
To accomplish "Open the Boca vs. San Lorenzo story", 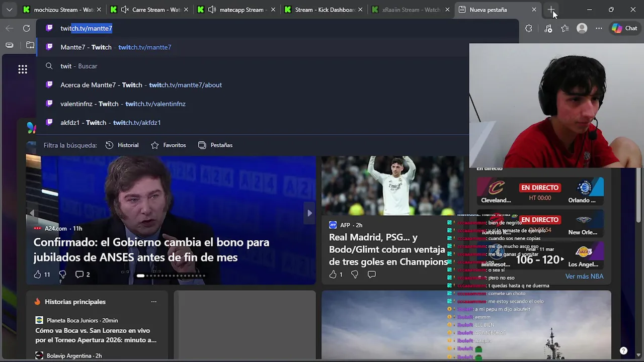I will point(96,335).
